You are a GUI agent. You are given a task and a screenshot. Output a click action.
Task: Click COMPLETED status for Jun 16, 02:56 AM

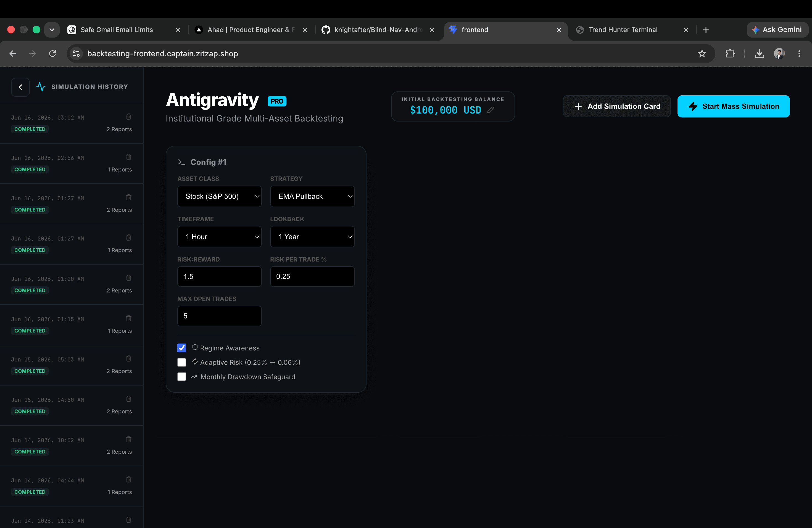(30, 170)
